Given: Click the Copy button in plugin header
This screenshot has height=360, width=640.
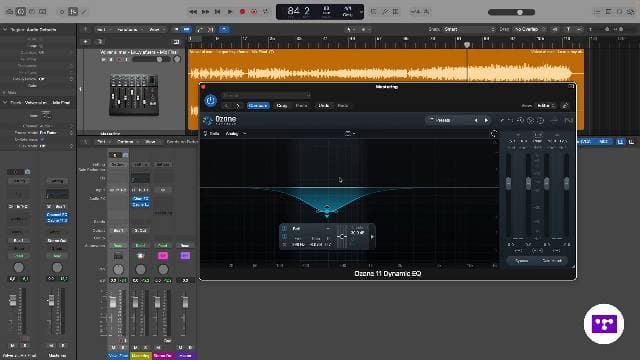Looking at the screenshot, I should (282, 106).
